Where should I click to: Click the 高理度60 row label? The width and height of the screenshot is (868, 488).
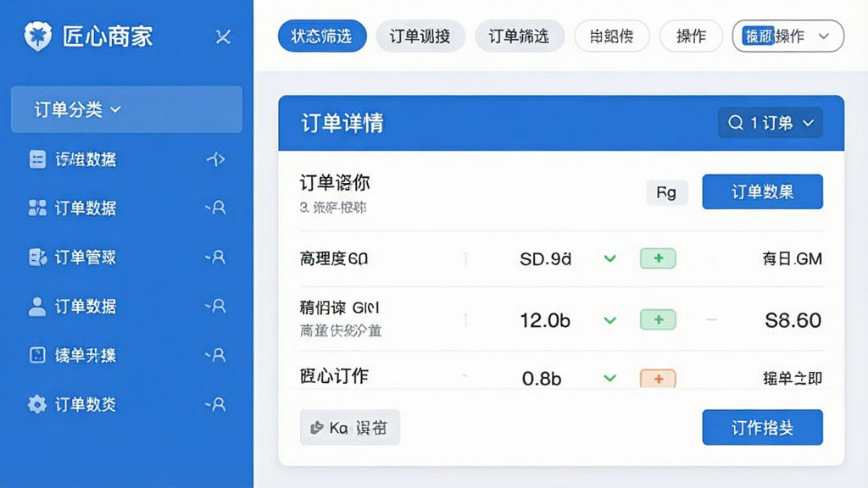(x=334, y=258)
